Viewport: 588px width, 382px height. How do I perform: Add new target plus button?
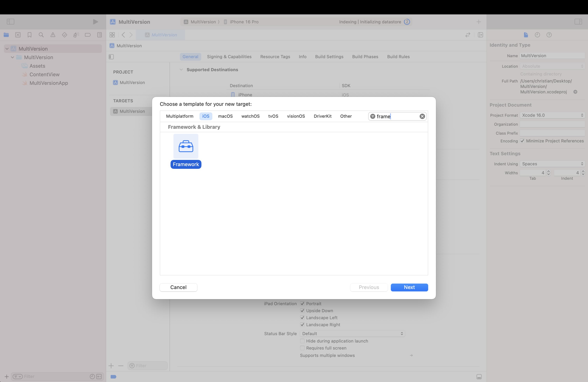111,366
